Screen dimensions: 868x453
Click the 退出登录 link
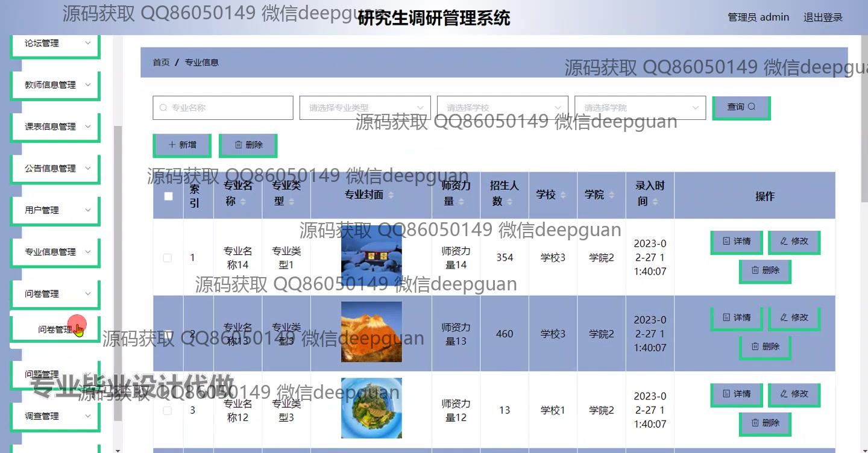(822, 17)
